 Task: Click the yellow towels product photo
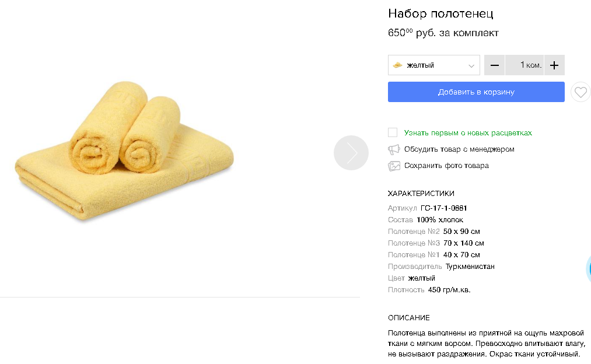[124, 153]
